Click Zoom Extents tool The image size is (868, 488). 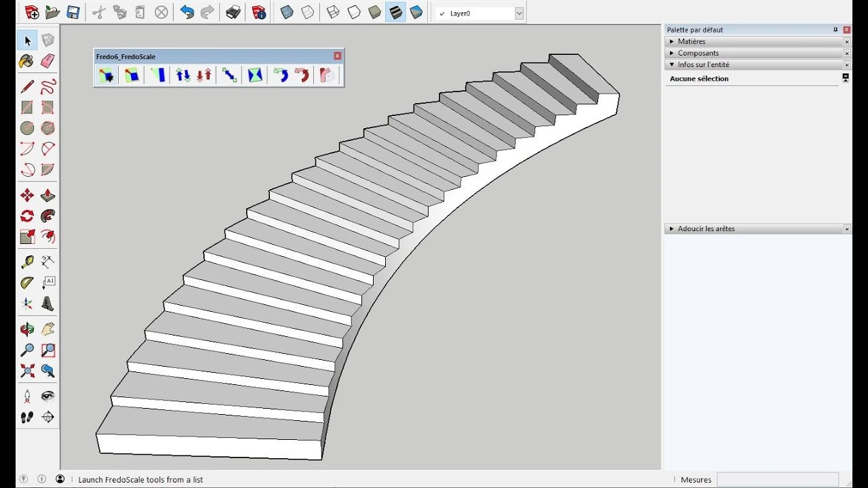point(27,371)
